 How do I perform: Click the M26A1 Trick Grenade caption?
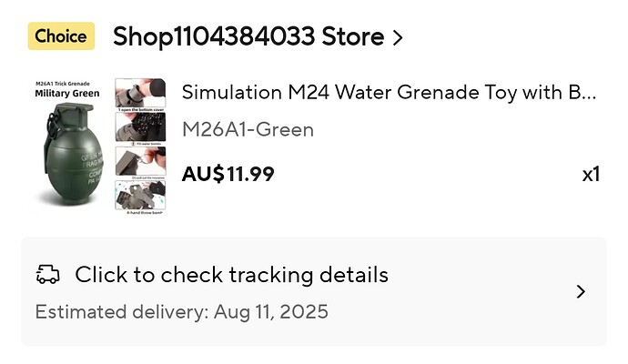pos(63,84)
